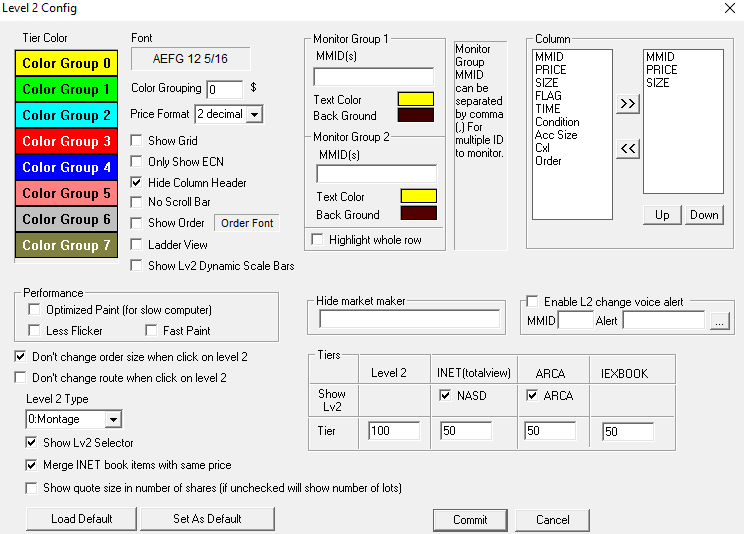Click the << remove column button
The width and height of the screenshot is (744, 534).
627,149
